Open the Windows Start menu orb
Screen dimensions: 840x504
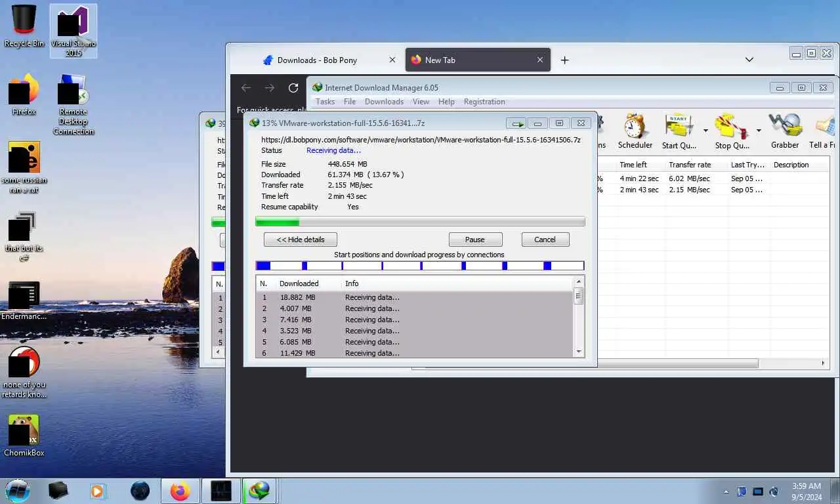pyautogui.click(x=17, y=490)
